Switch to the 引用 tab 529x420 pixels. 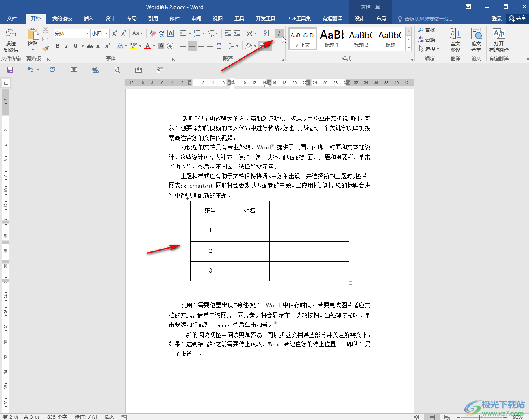click(x=153, y=19)
